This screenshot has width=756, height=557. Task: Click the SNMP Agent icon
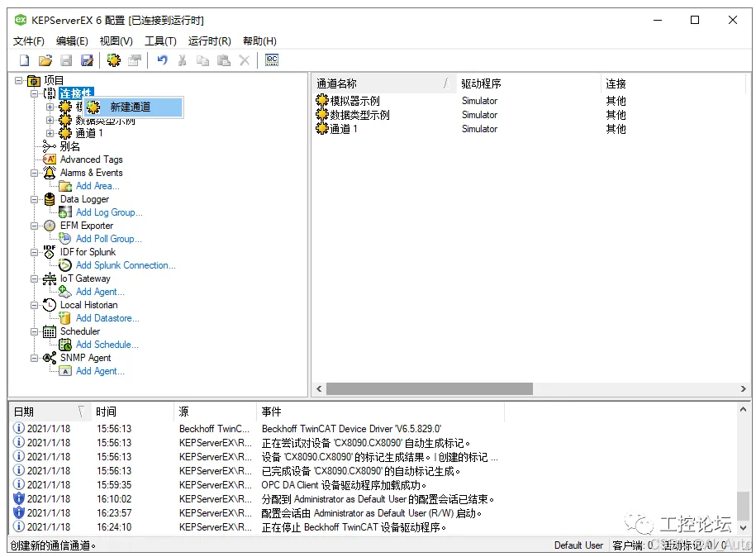coord(50,358)
